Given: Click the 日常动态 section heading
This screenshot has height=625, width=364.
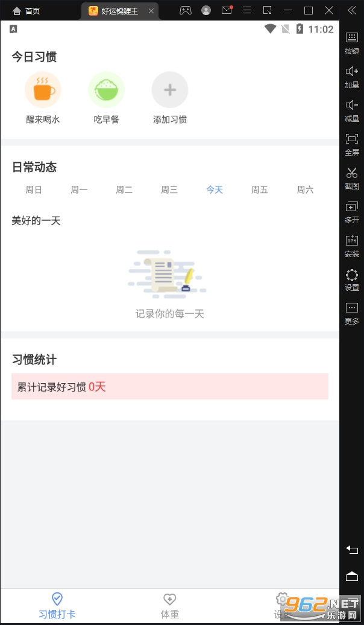Looking at the screenshot, I should 34,167.
